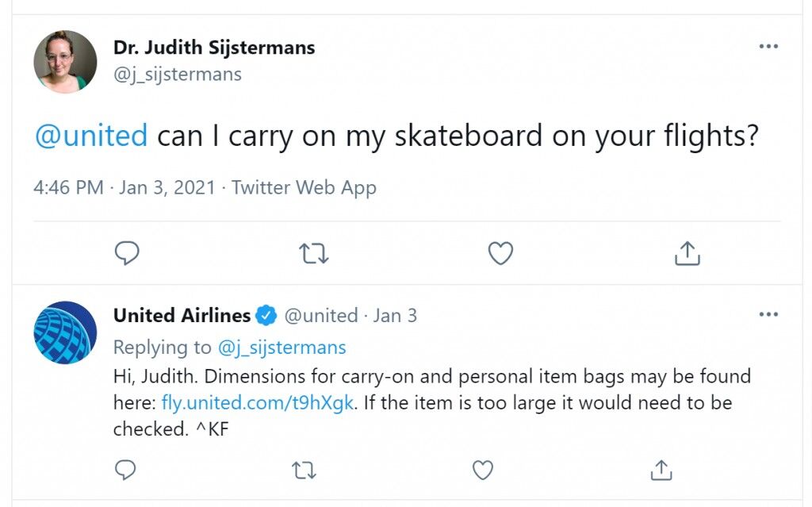The height and width of the screenshot is (507, 812).
Task: Click the 4:46 PM Jan 3, 2021 timestamp
Action: 124,188
